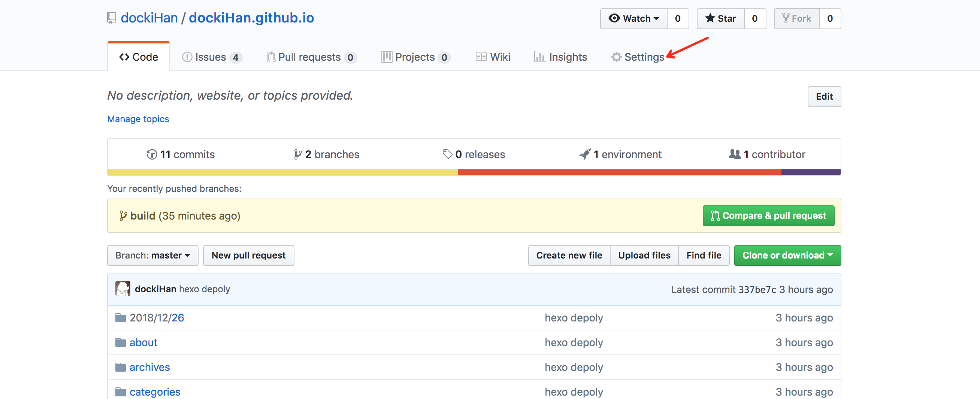Click the graph icon on the Insights tab
Viewport: 980px width, 399px height.
[539, 57]
